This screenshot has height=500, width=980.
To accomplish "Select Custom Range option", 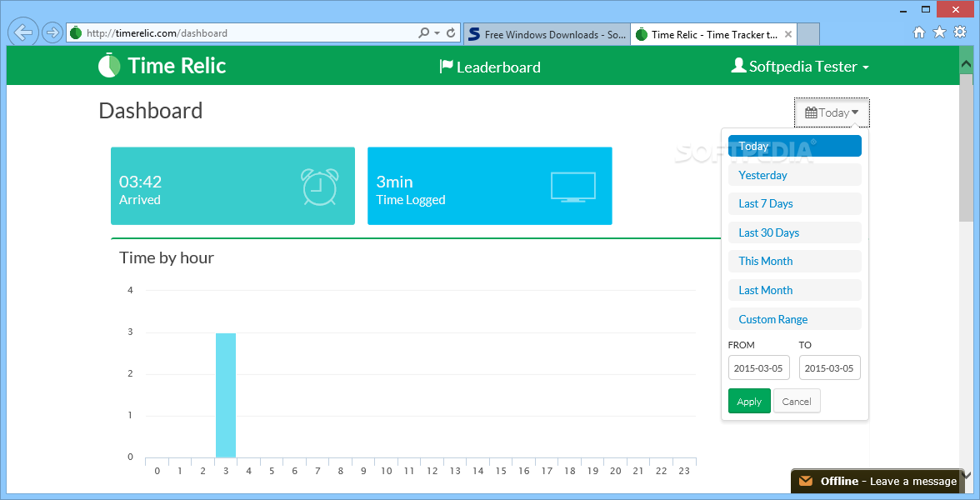I will coord(795,319).
